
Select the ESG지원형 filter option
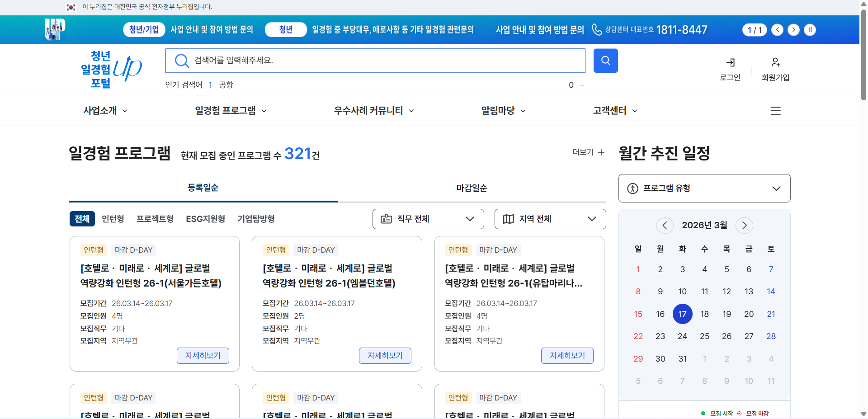(x=205, y=219)
